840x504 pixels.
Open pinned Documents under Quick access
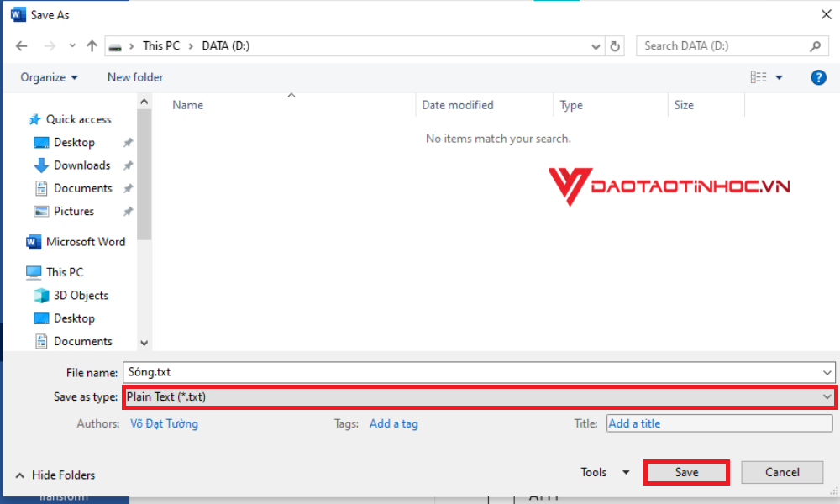pyautogui.click(x=83, y=188)
